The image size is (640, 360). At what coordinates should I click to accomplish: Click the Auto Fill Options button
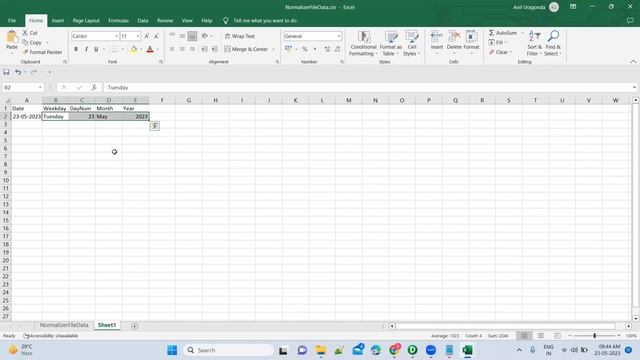point(155,126)
